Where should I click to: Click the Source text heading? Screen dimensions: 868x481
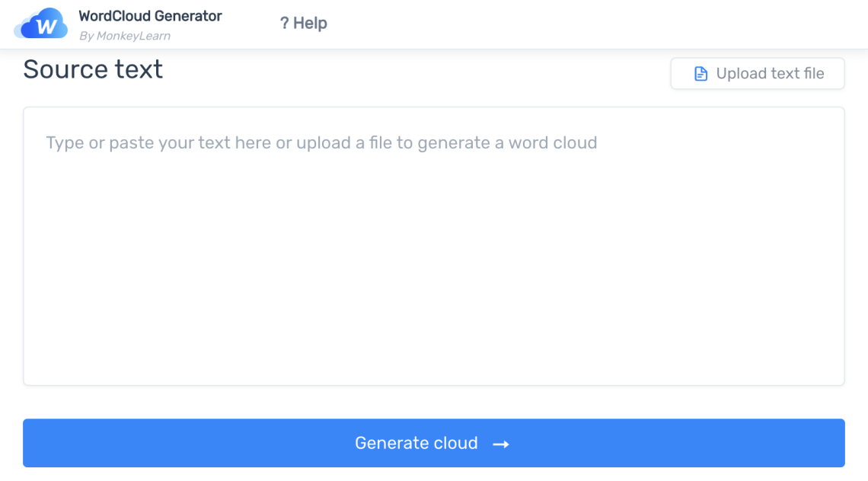point(92,69)
